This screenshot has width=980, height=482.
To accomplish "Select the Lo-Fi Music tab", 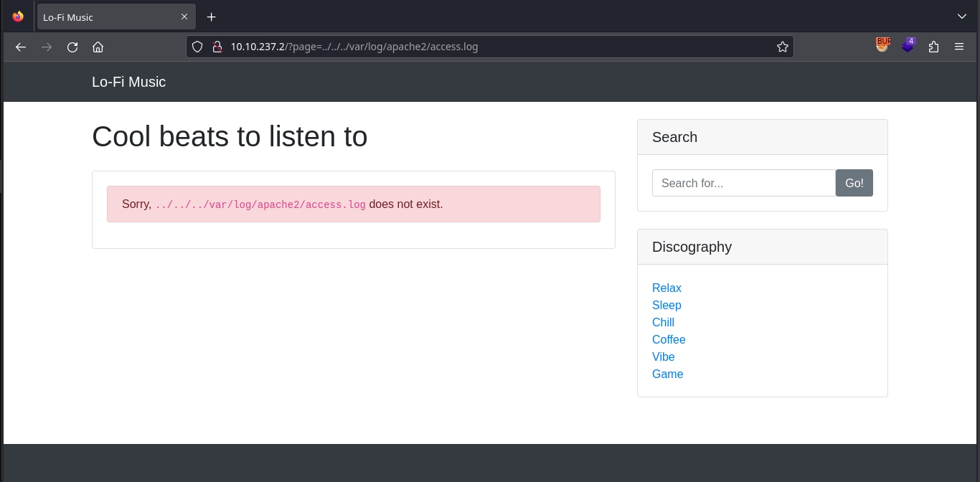I will [108, 17].
